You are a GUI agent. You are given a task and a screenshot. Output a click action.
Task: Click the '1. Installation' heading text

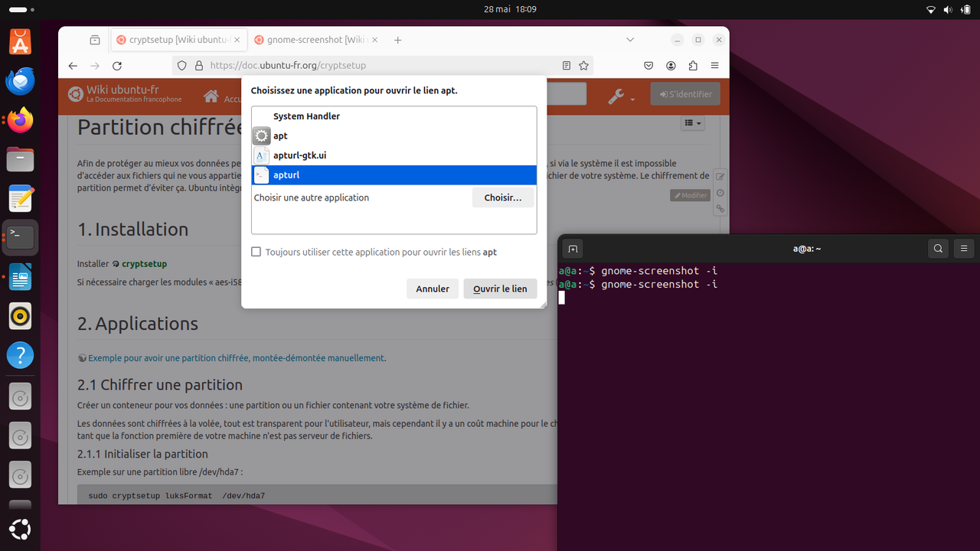tap(133, 230)
